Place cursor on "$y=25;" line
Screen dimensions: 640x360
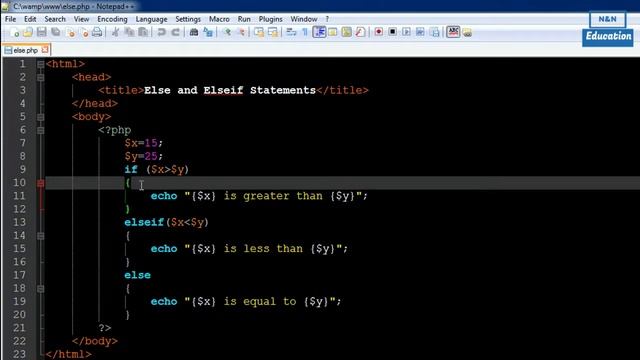pyautogui.click(x=144, y=156)
